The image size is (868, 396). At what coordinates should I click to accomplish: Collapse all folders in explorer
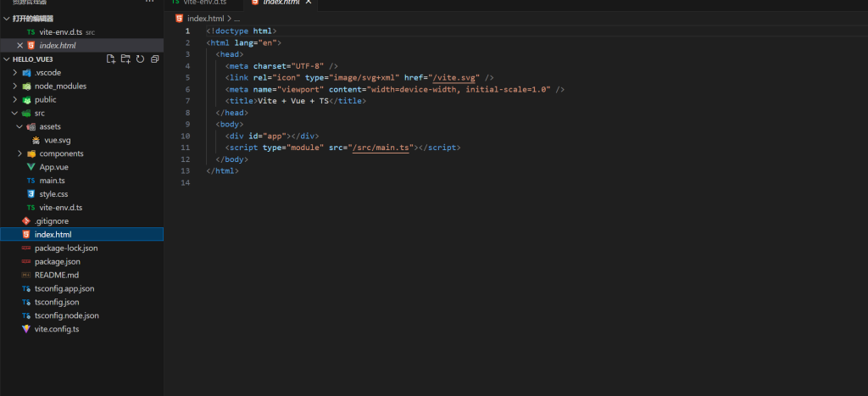[154, 59]
